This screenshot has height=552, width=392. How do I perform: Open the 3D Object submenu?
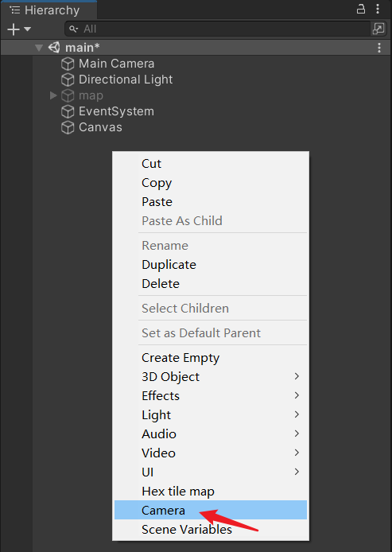point(211,377)
